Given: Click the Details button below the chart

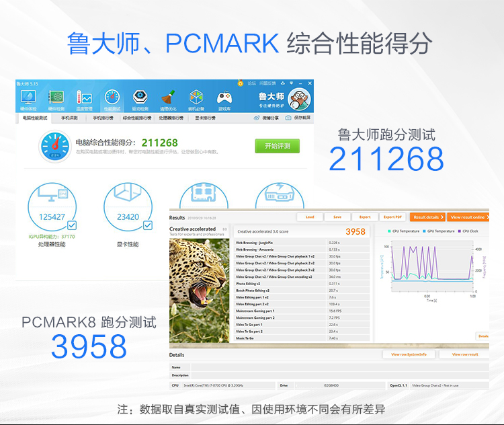Looking at the screenshot, I should tap(482, 336).
